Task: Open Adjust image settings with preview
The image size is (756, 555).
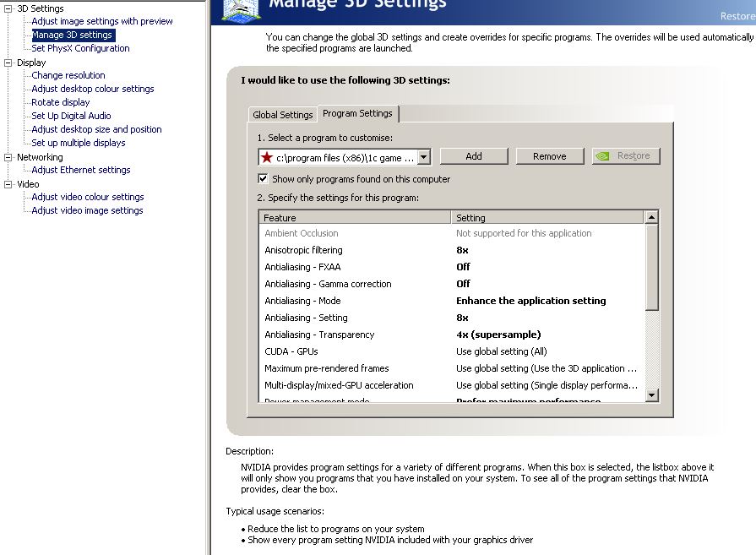Action: point(101,21)
